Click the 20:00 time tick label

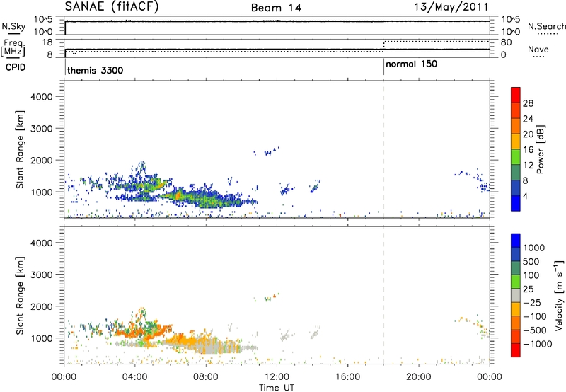click(x=419, y=377)
